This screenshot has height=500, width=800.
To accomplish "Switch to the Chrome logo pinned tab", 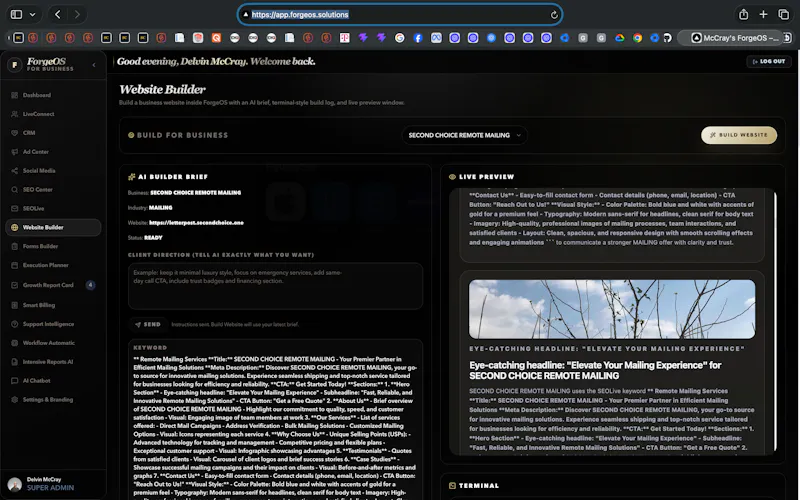I will 637,38.
